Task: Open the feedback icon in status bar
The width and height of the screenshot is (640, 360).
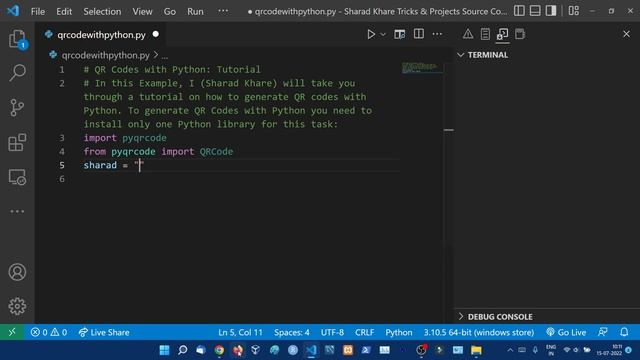Action: [603, 332]
